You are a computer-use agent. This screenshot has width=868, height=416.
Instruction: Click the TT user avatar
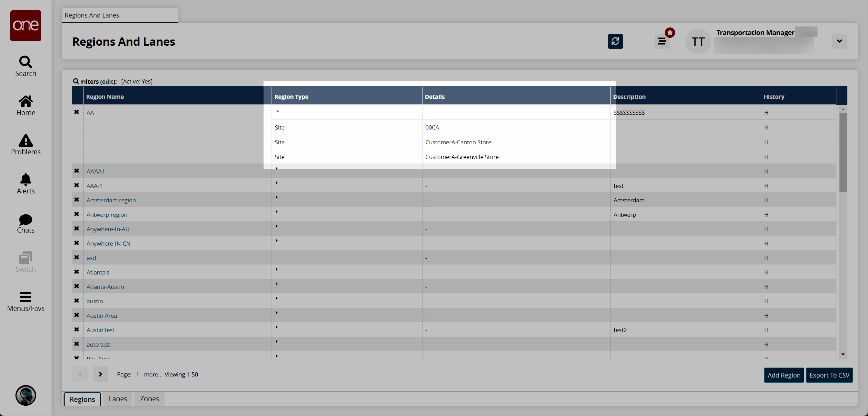point(698,41)
